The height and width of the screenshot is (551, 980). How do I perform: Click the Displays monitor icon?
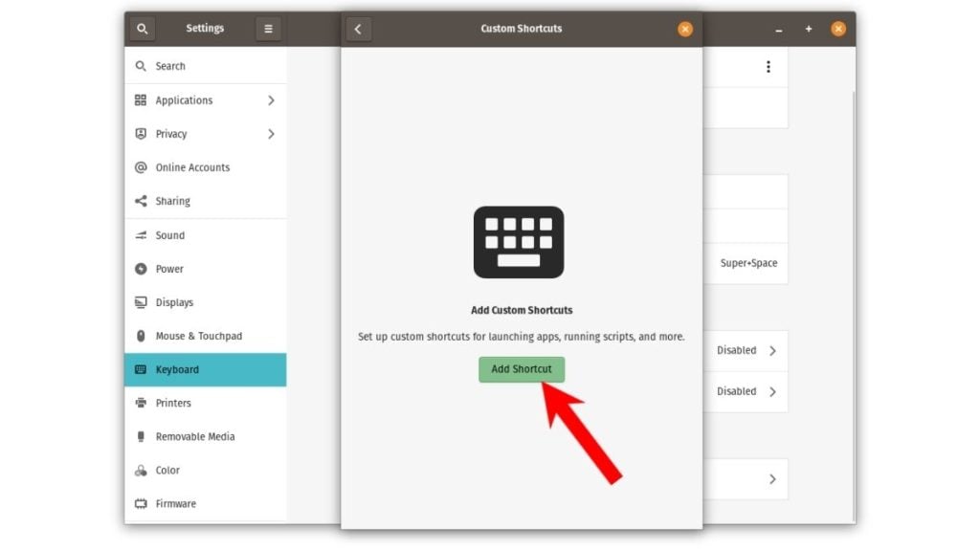(141, 302)
